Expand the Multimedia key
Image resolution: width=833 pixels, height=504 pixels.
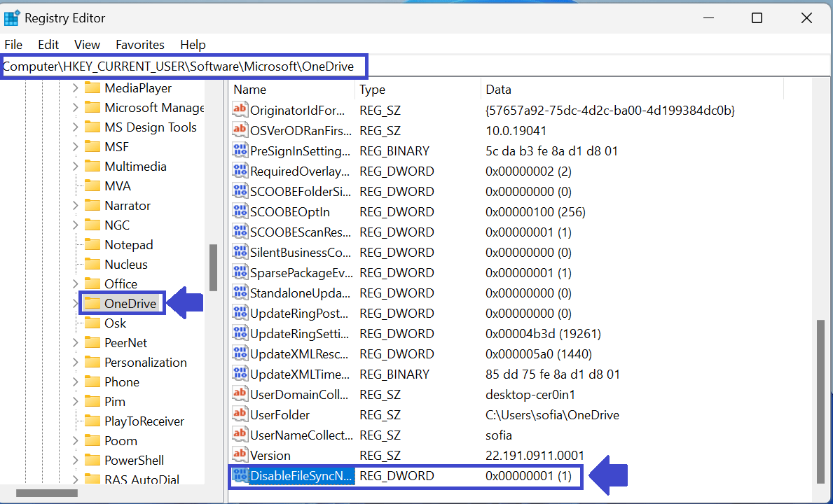(75, 167)
